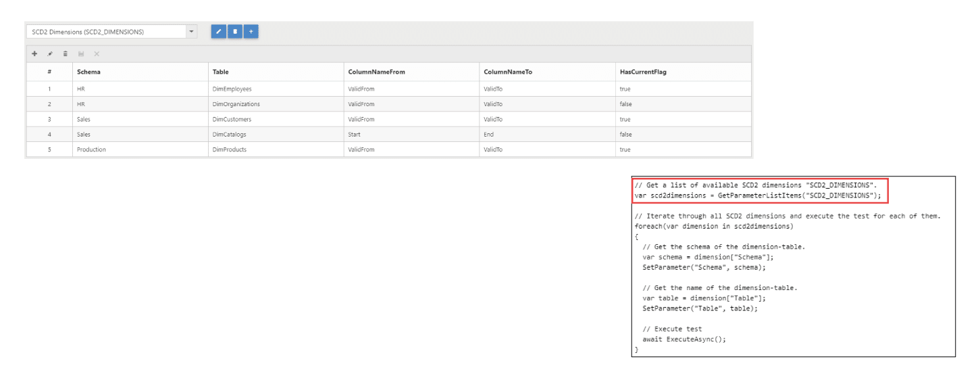The width and height of the screenshot is (980, 378).
Task: Select the DimCustomers table cell
Action: [x=276, y=119]
